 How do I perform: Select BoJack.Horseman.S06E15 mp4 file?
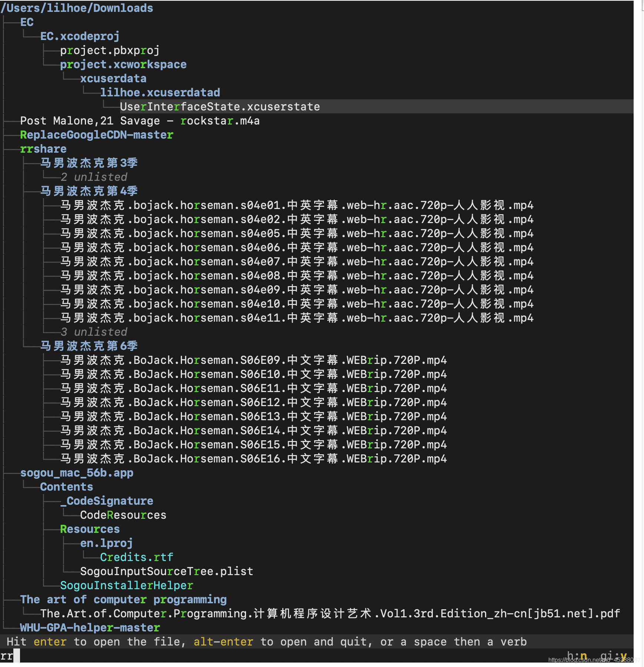(x=253, y=445)
